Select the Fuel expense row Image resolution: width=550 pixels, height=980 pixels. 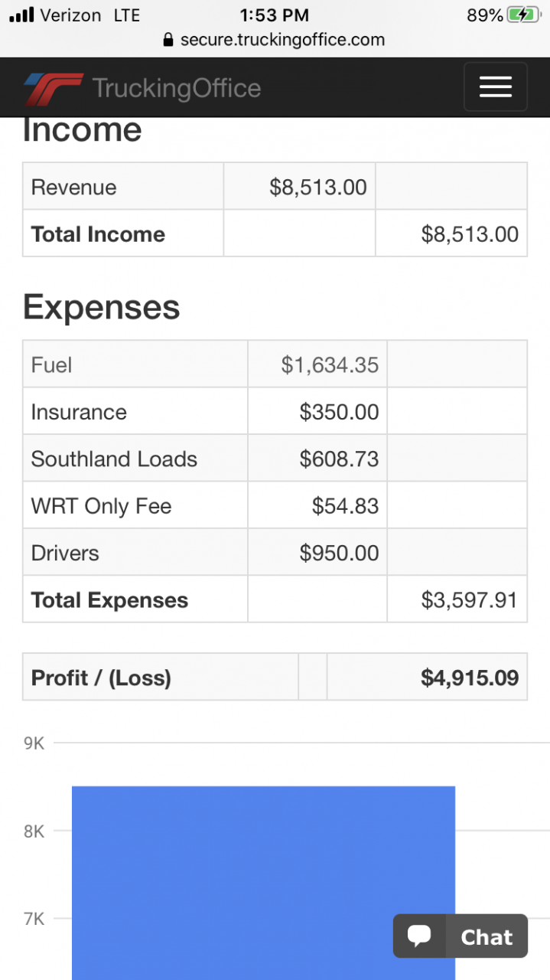[x=275, y=364]
